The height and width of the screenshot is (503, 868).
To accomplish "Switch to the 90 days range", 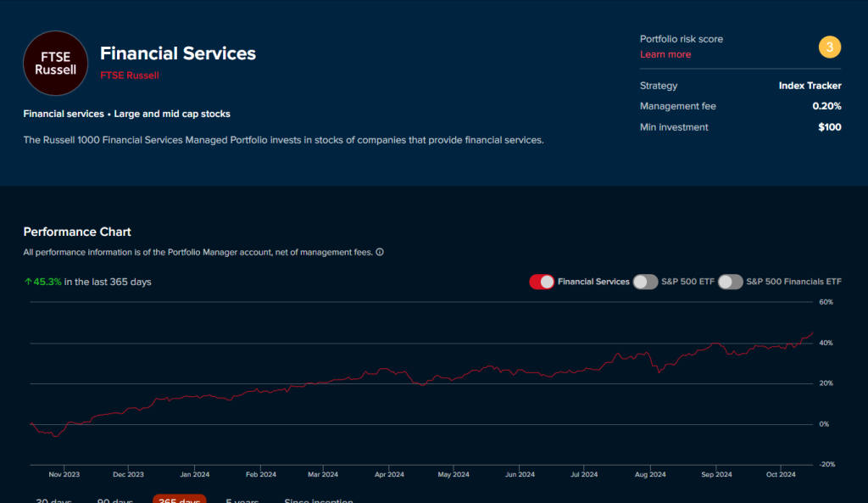I will tap(115, 500).
